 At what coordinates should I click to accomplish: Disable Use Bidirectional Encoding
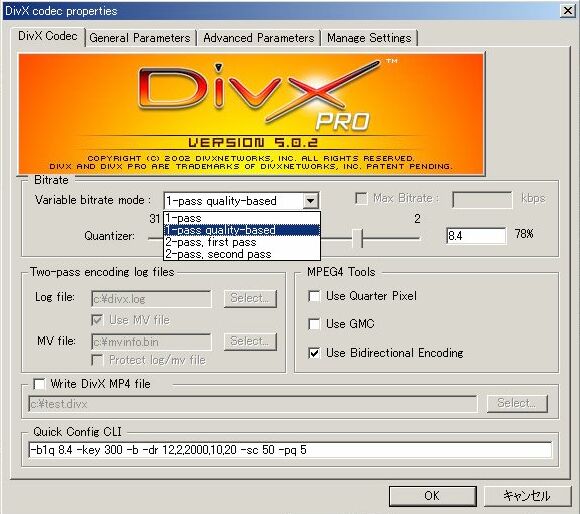tap(314, 353)
